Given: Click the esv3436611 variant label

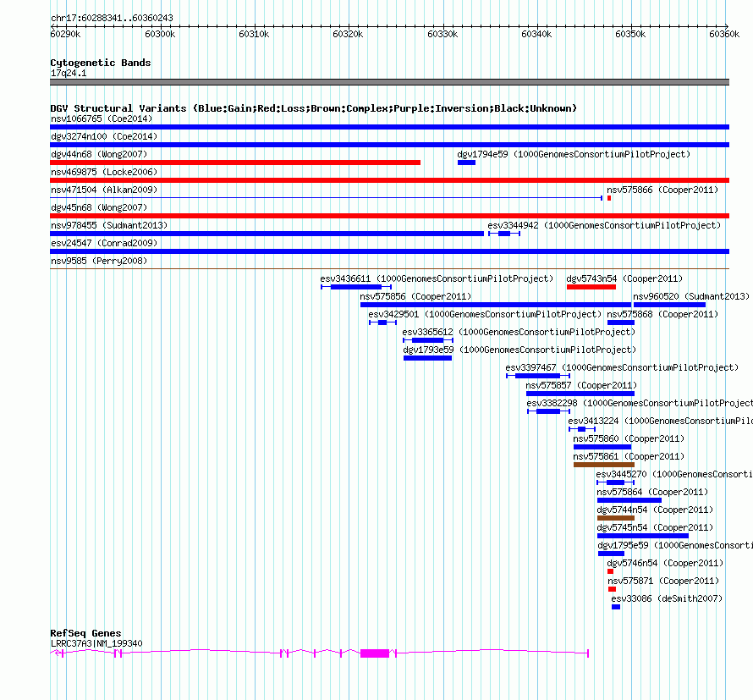Looking at the screenshot, I should tap(437, 278).
